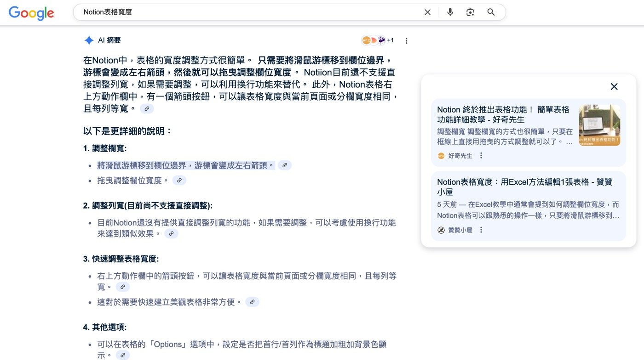Click the 贊贊小屋 site favicon
This screenshot has height=362, width=644.
click(441, 230)
